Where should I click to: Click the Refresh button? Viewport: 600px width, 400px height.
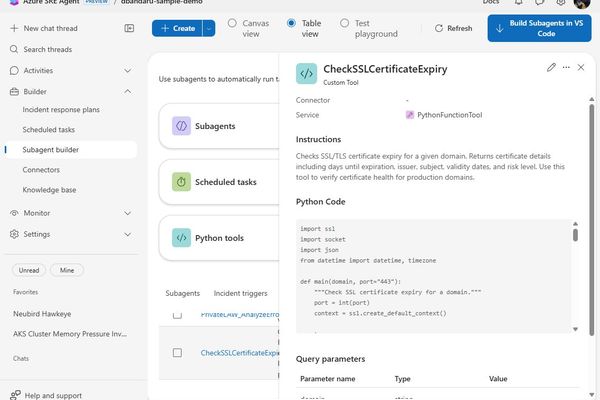453,28
